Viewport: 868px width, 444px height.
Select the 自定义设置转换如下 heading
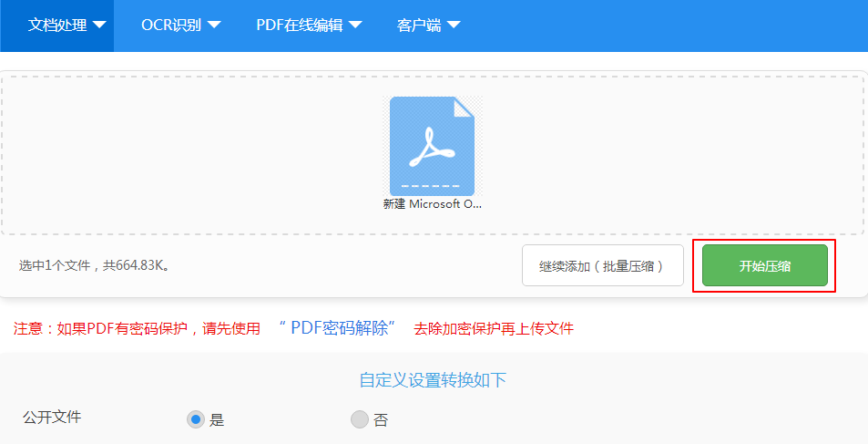(433, 380)
